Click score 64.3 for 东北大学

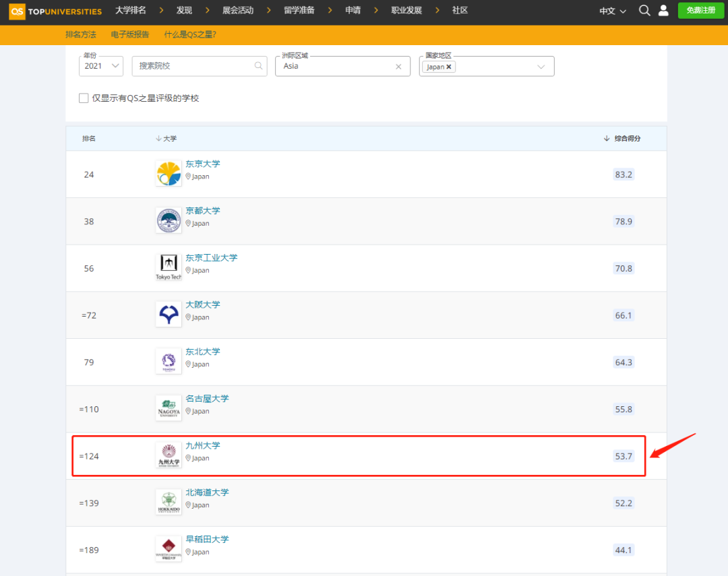coord(624,362)
